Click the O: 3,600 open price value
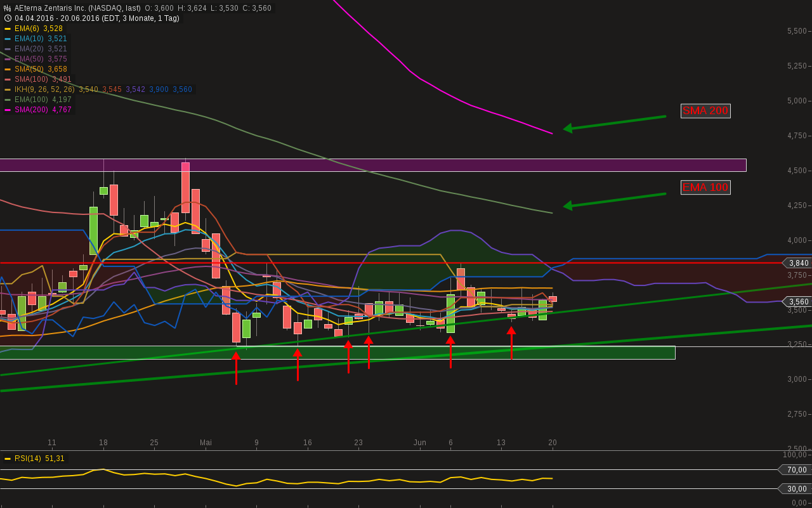 [159, 8]
